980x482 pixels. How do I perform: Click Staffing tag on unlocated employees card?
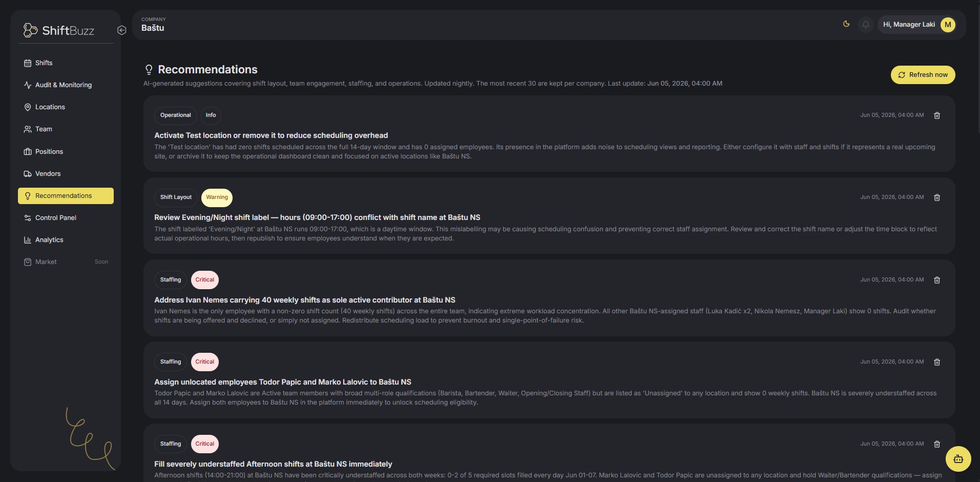[171, 362]
